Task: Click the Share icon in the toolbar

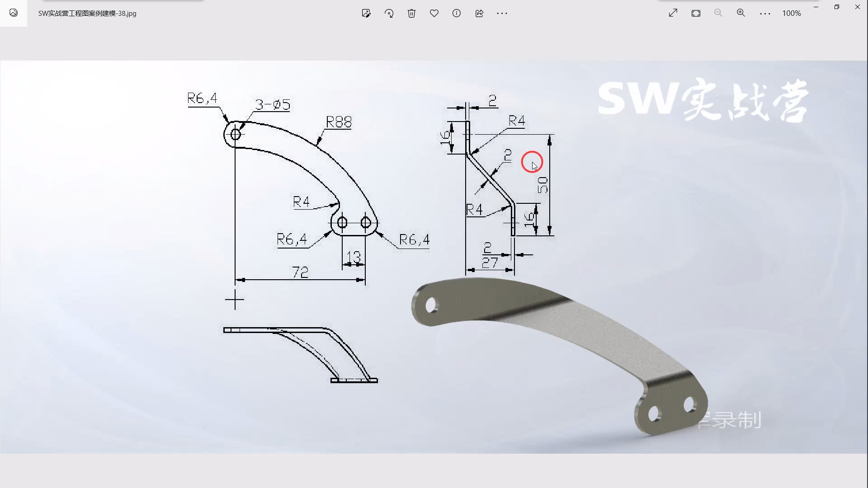Action: (x=479, y=14)
